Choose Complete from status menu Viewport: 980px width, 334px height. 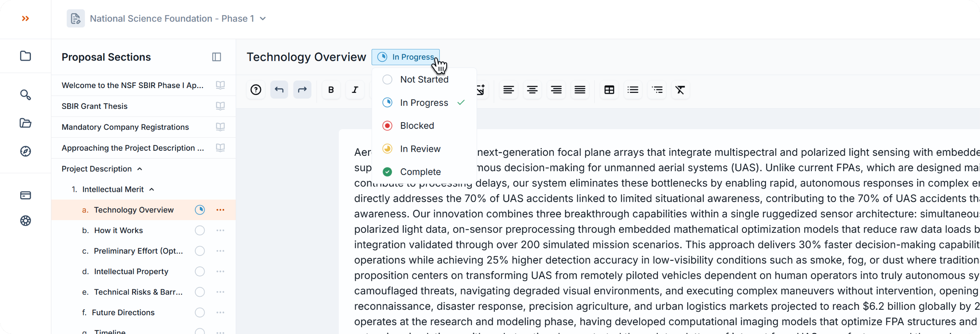coord(420,172)
